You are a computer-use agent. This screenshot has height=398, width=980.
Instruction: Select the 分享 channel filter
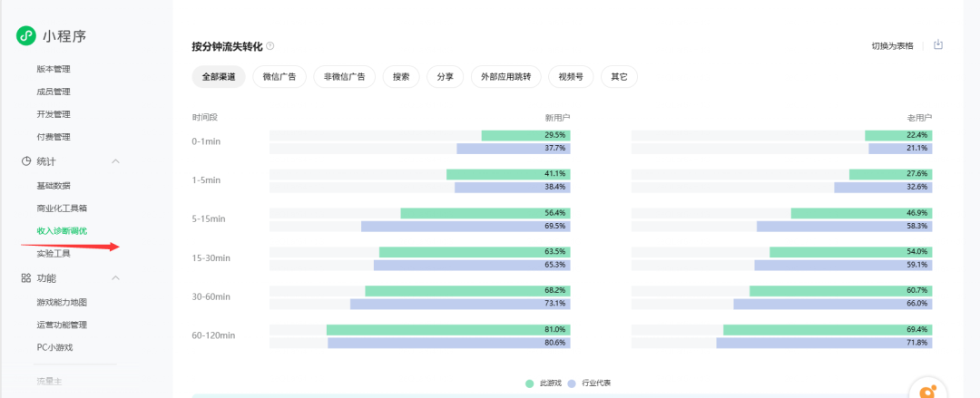tap(445, 77)
